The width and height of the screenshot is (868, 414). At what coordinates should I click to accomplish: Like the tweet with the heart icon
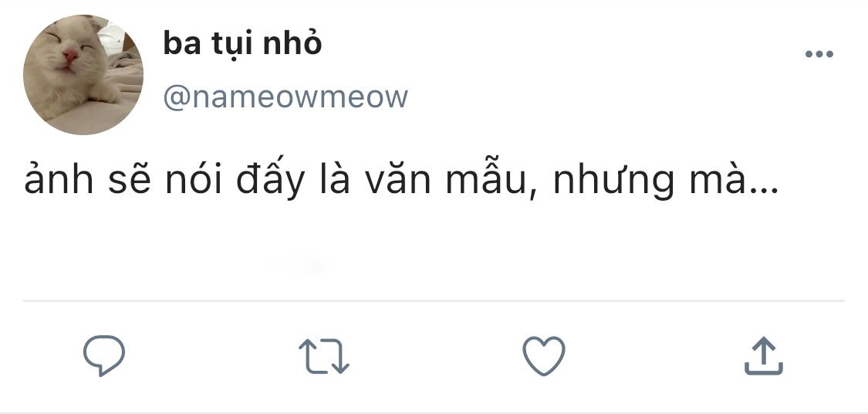pyautogui.click(x=544, y=356)
